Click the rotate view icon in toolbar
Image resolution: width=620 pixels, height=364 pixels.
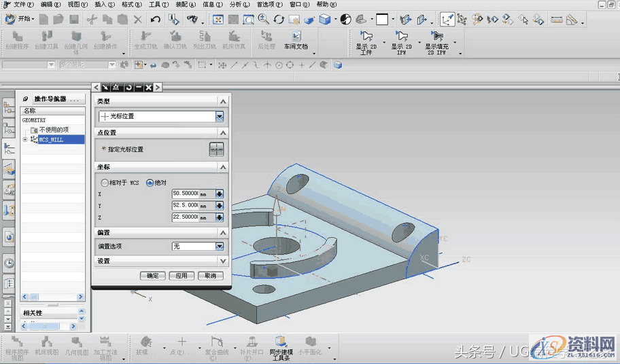[278, 20]
